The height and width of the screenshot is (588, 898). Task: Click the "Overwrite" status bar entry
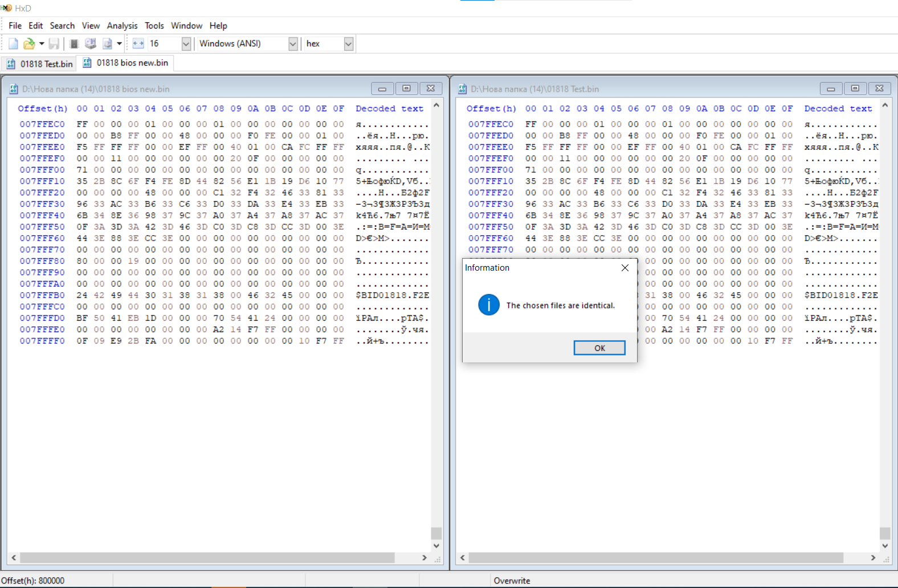[512, 581]
